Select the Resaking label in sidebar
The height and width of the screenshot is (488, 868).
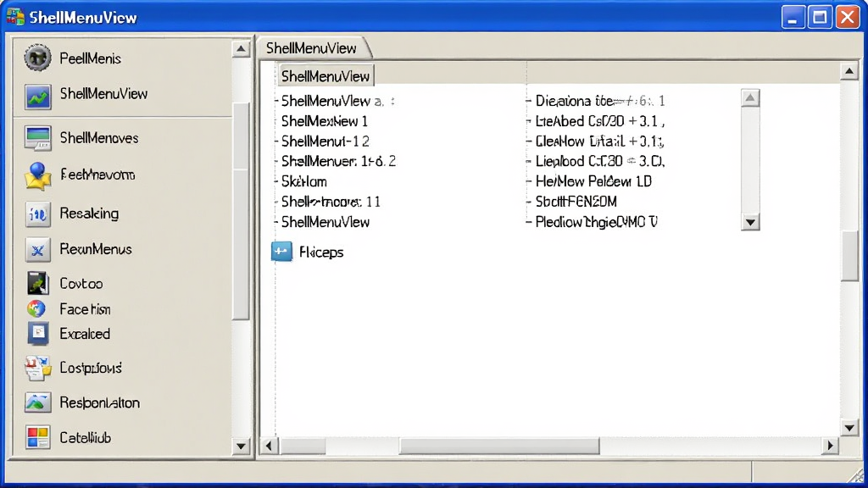point(89,213)
